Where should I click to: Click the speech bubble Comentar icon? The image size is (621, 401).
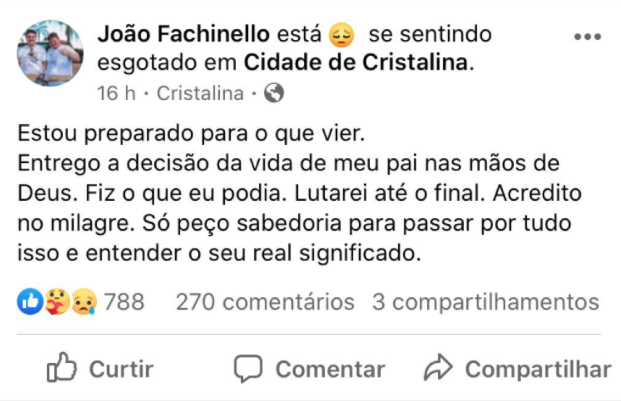[x=248, y=368]
